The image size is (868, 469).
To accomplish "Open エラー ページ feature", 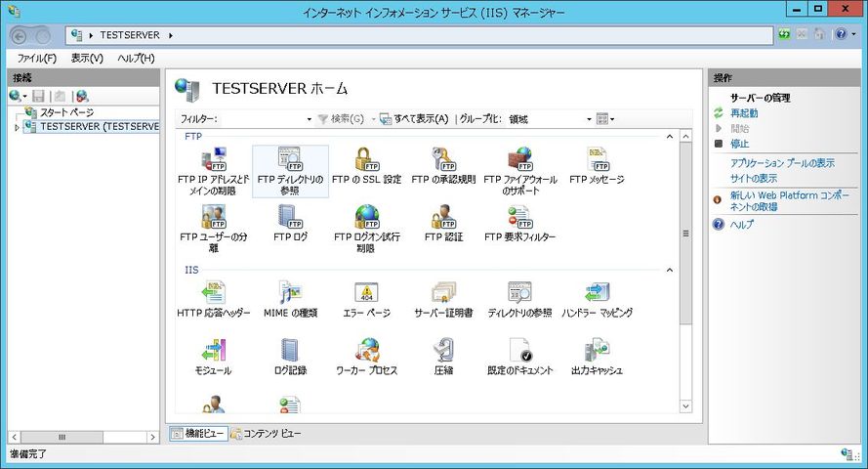I will 366,300.
